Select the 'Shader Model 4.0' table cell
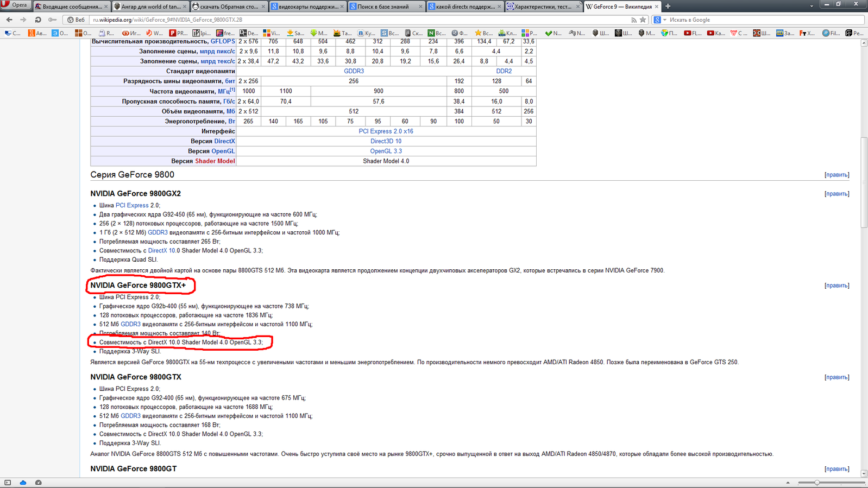The width and height of the screenshot is (868, 488). (386, 161)
